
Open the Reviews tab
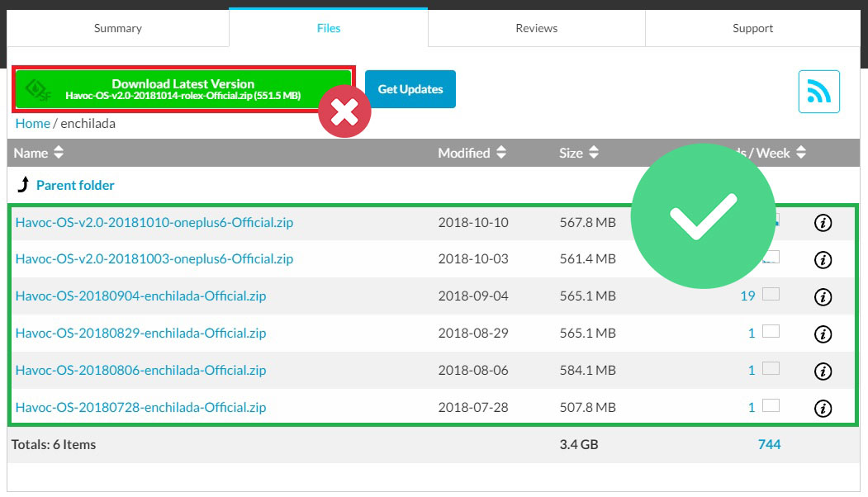537,28
